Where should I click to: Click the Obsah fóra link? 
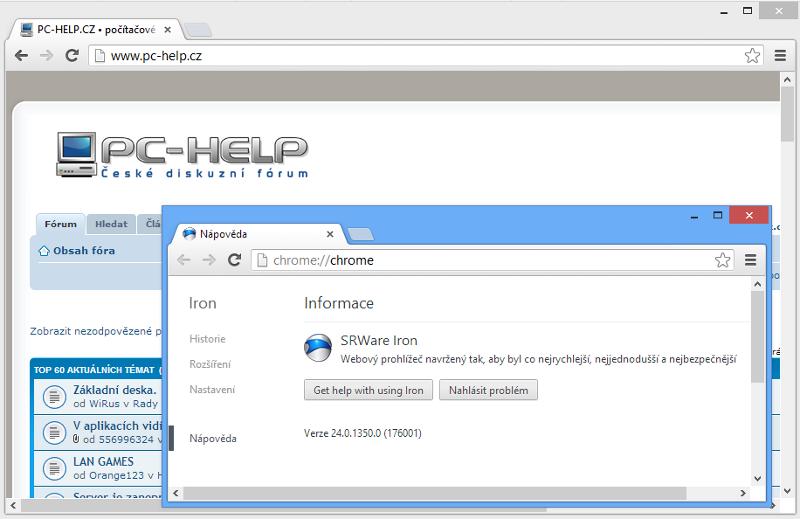[84, 251]
